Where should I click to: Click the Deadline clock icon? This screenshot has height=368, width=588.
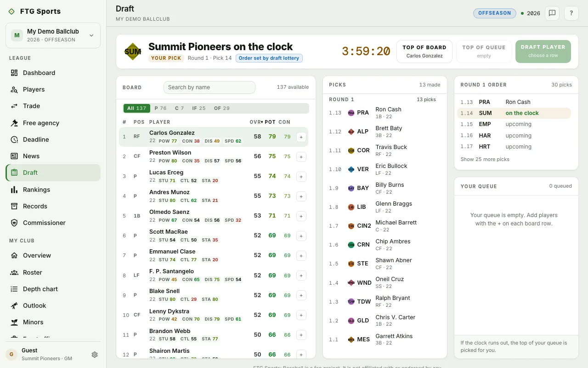click(14, 139)
